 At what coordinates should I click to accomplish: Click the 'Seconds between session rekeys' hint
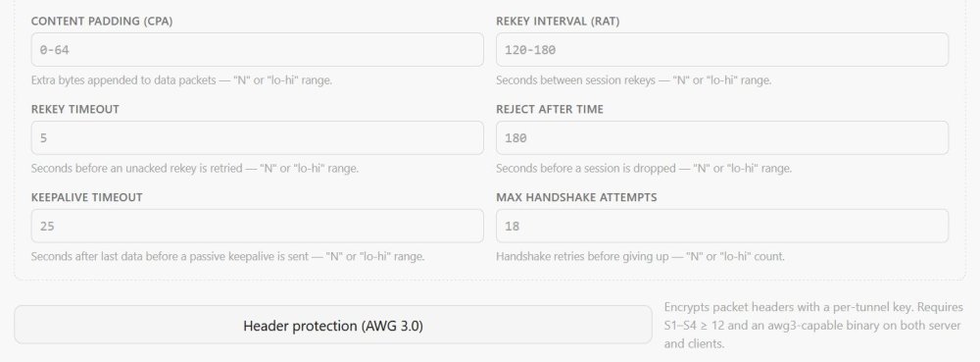tap(634, 80)
